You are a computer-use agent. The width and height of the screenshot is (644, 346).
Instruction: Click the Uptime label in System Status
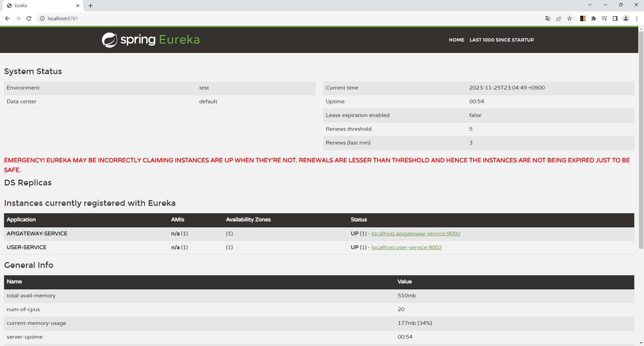coord(335,102)
